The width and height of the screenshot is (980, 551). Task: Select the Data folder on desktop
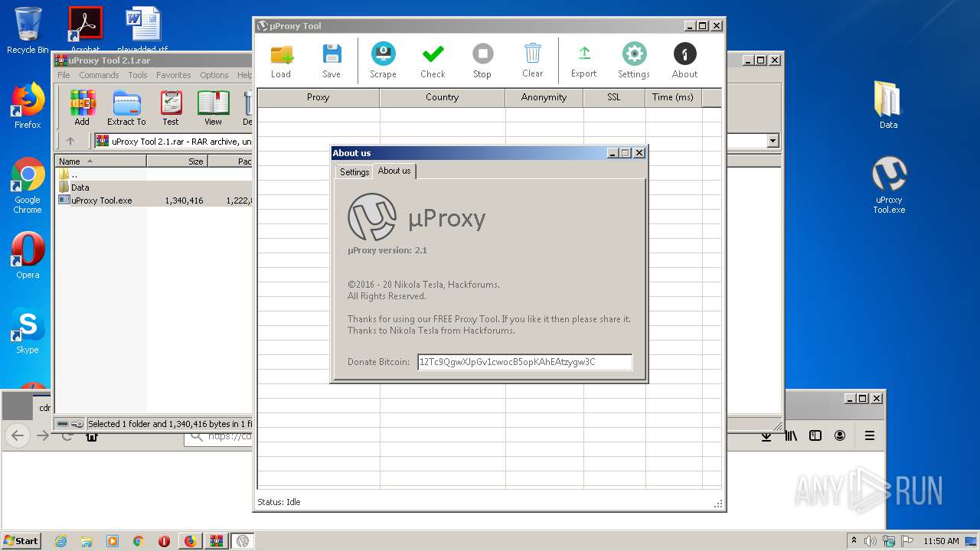pyautogui.click(x=889, y=105)
